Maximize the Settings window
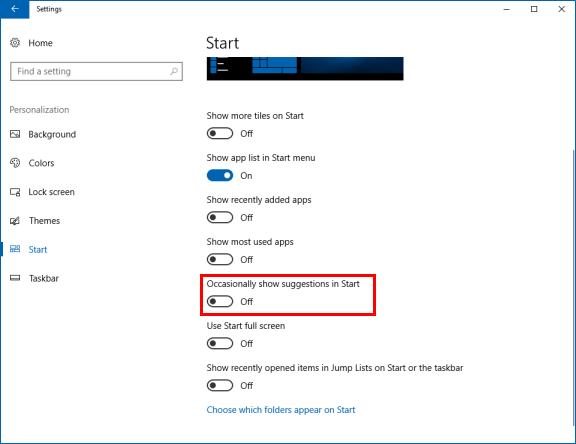The height and width of the screenshot is (444, 576). click(x=534, y=9)
